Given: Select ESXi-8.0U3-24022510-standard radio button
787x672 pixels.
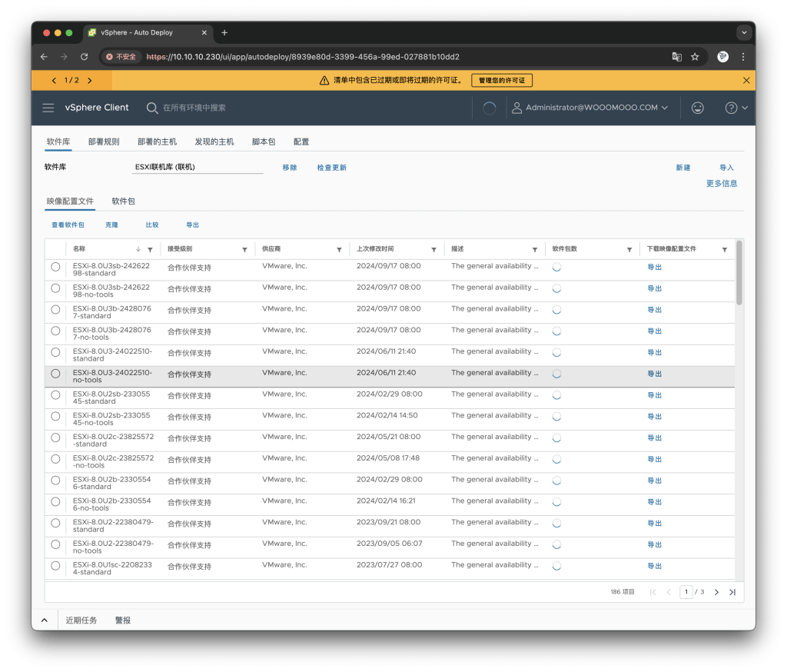Looking at the screenshot, I should pos(55,353).
